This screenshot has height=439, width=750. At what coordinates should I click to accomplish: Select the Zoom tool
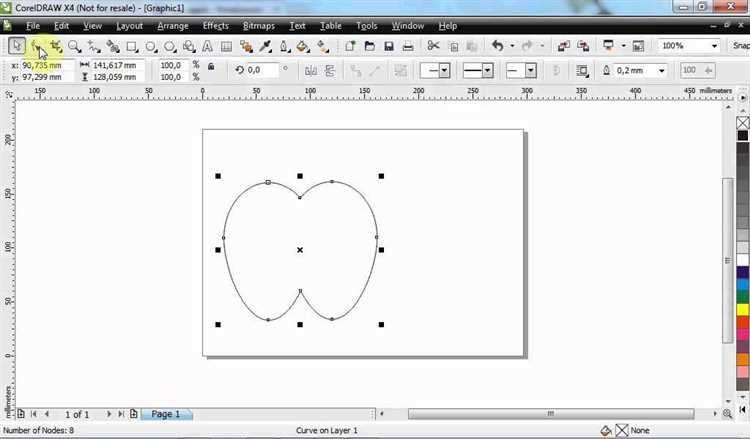pyautogui.click(x=75, y=46)
